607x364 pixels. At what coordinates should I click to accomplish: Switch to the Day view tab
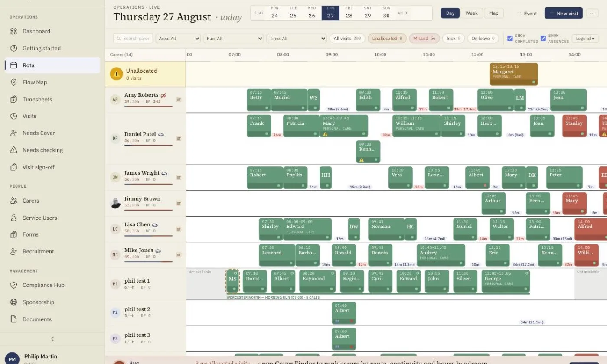450,13
